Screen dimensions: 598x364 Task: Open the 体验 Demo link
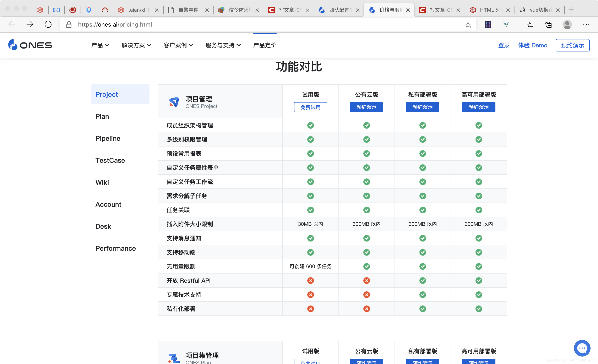[532, 45]
